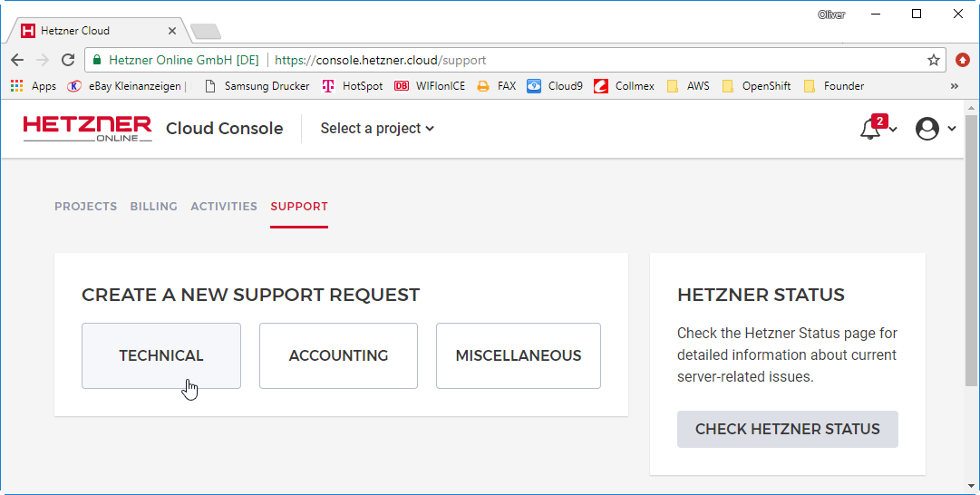Create a Technical support request
The height and width of the screenshot is (495, 980).
(x=161, y=355)
